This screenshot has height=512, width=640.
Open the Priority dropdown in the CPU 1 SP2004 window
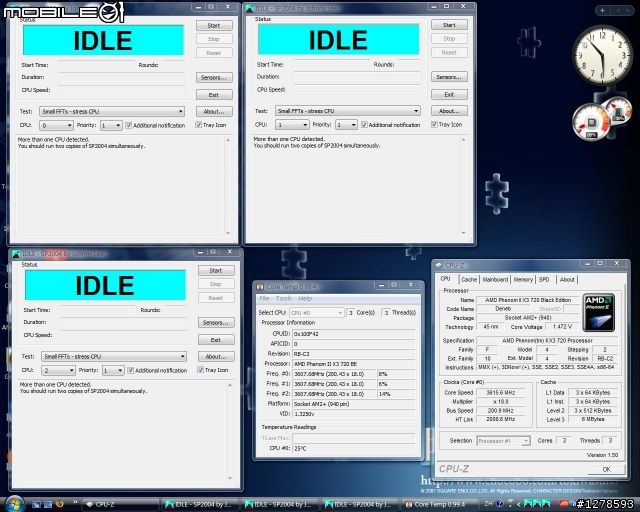click(x=347, y=125)
